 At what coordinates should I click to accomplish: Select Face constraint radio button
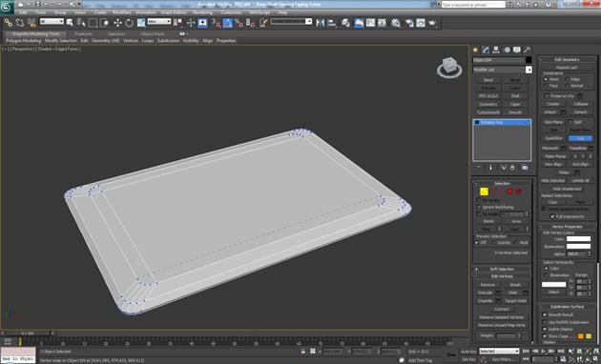click(546, 86)
